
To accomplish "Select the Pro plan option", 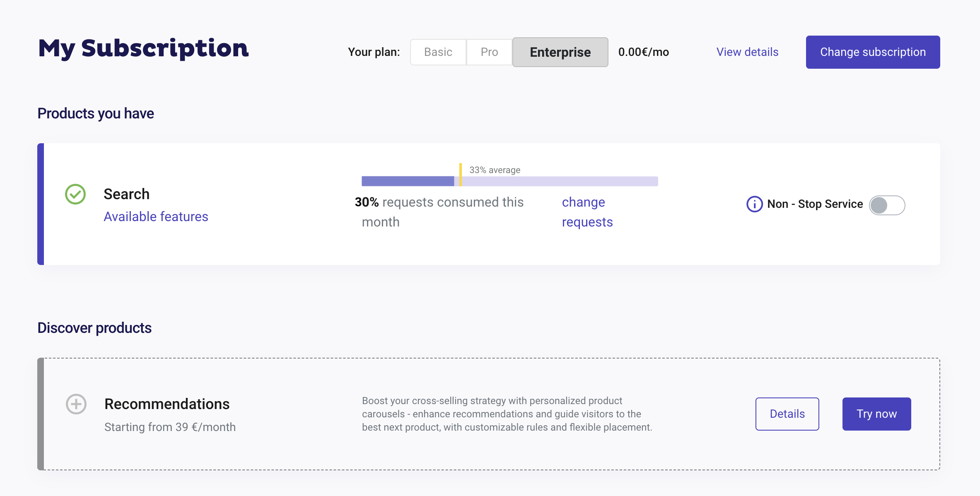I will click(x=489, y=52).
